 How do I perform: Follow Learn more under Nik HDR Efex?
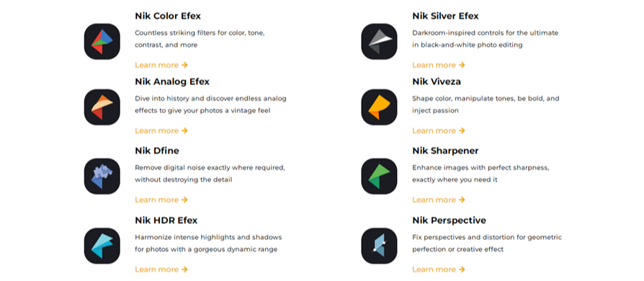click(x=161, y=269)
